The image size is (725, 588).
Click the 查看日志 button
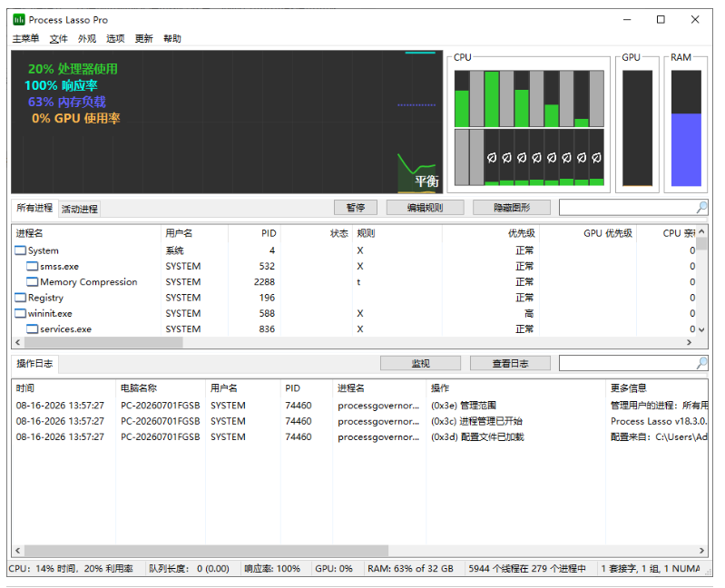(510, 363)
